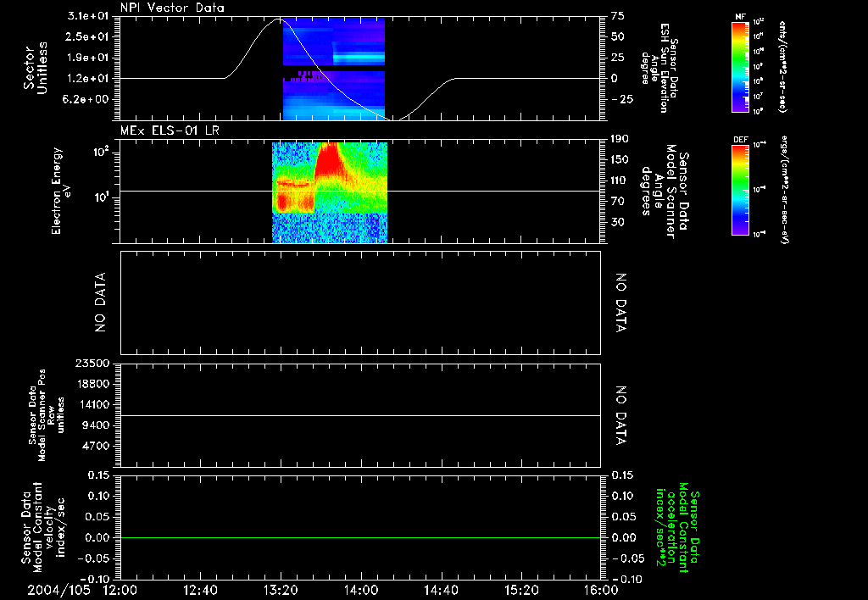The width and height of the screenshot is (868, 600).
Task: Click the "cnts/(cm**2-sr-sec)" unit label
Action: [782, 67]
